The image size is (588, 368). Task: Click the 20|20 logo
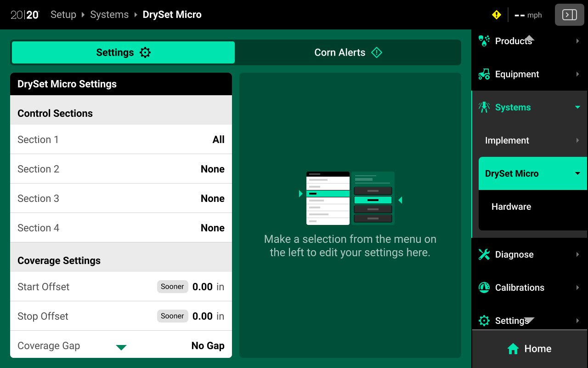click(25, 15)
